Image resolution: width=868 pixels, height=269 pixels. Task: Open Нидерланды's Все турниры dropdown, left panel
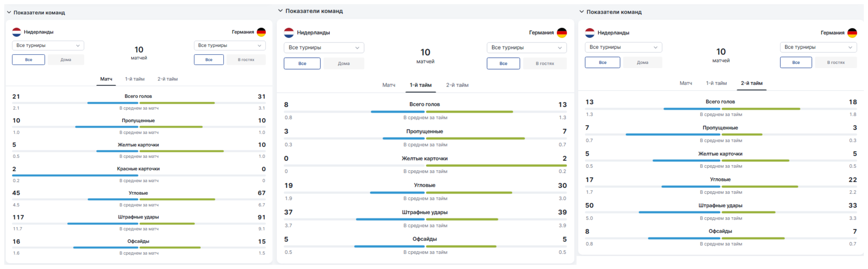(x=48, y=45)
